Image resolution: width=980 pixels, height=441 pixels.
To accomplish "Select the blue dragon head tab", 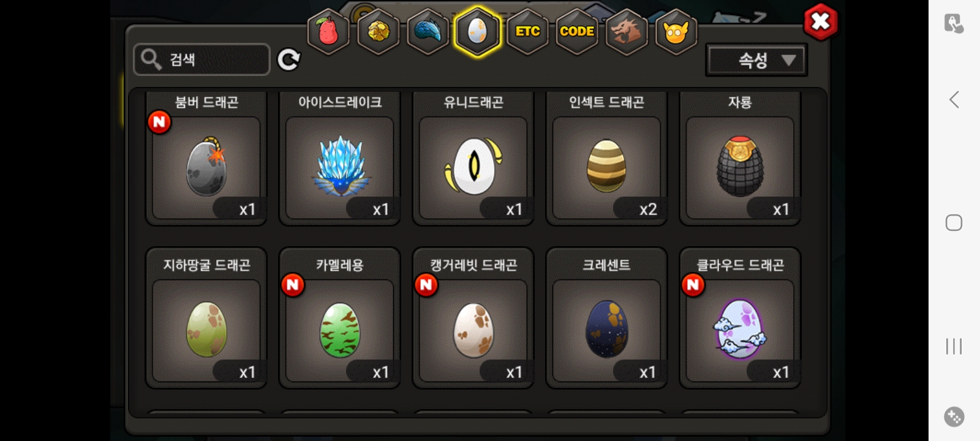I will (x=428, y=31).
